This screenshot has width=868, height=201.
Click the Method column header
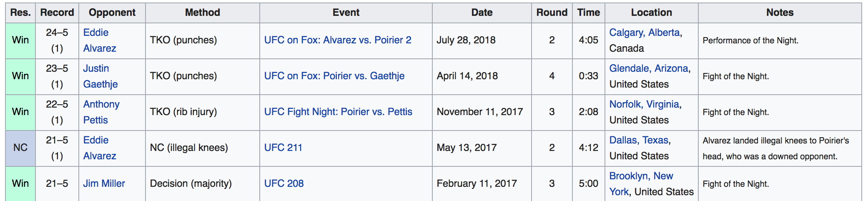[202, 13]
